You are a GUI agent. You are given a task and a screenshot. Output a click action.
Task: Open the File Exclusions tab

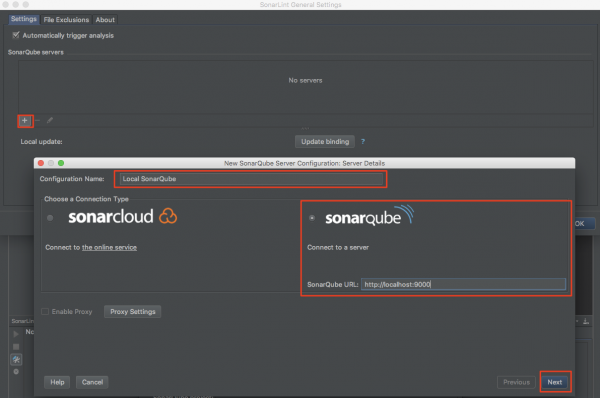tap(66, 20)
